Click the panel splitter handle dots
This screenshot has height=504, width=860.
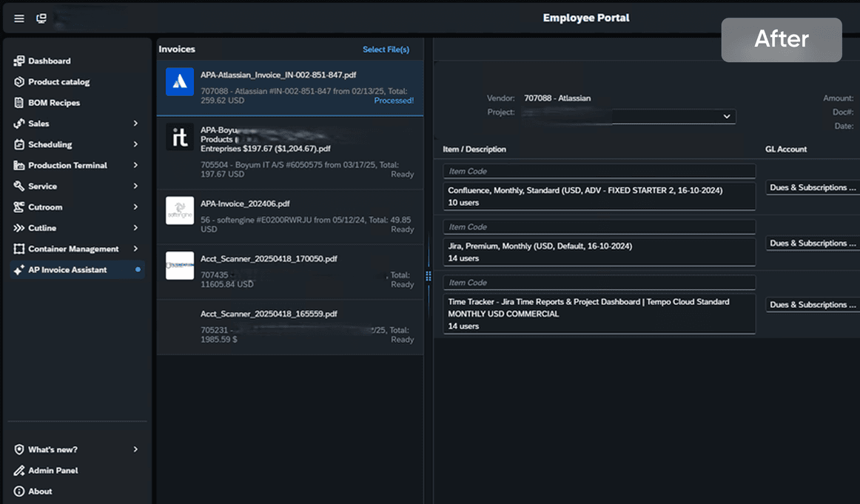click(x=429, y=276)
